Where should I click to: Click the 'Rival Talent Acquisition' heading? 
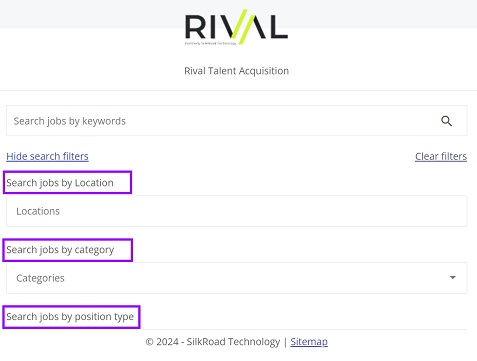point(237,71)
